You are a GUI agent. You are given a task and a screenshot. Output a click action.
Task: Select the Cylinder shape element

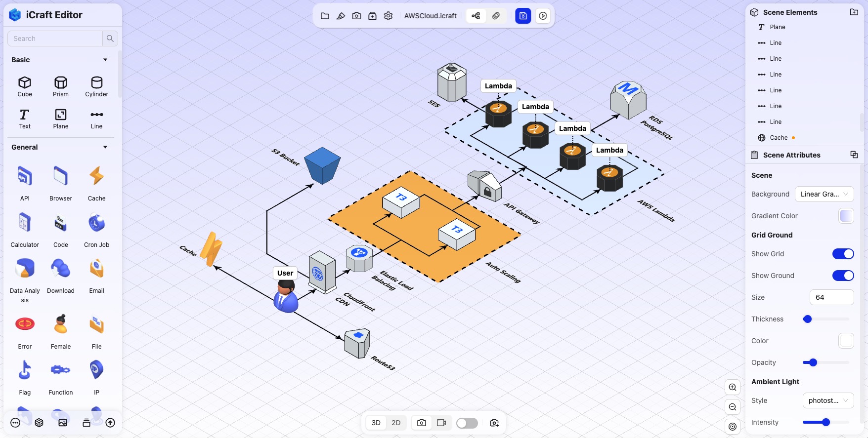[x=96, y=86]
